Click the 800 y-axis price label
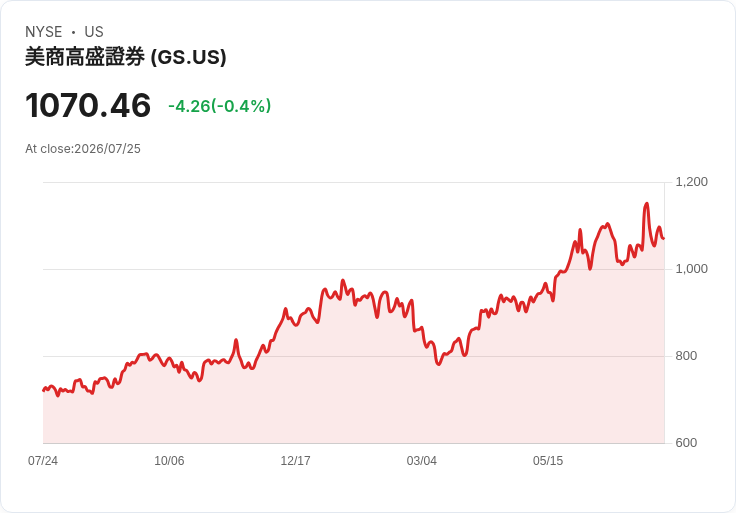This screenshot has width=736, height=513. tap(686, 356)
